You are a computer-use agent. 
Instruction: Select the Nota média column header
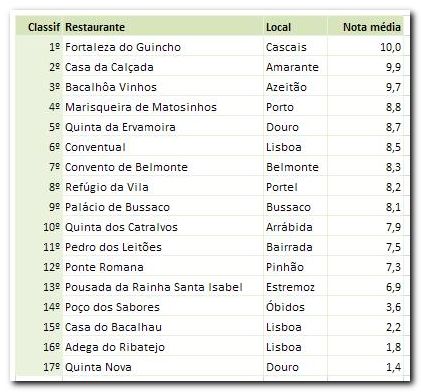click(x=372, y=27)
